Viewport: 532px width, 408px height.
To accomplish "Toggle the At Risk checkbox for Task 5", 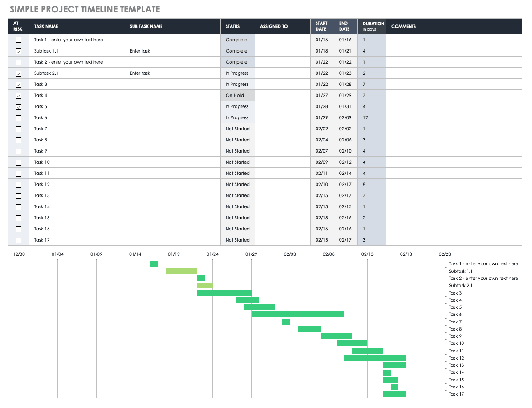I will point(18,106).
